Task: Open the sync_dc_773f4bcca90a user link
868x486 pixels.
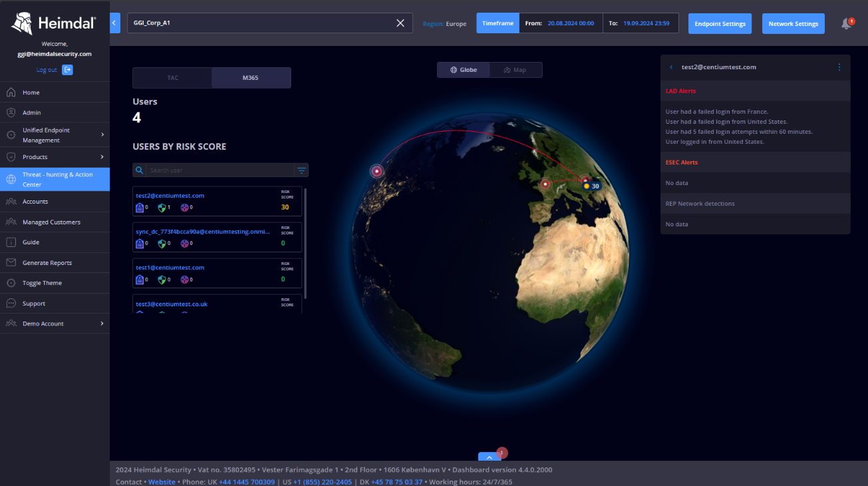Action: [x=203, y=232]
